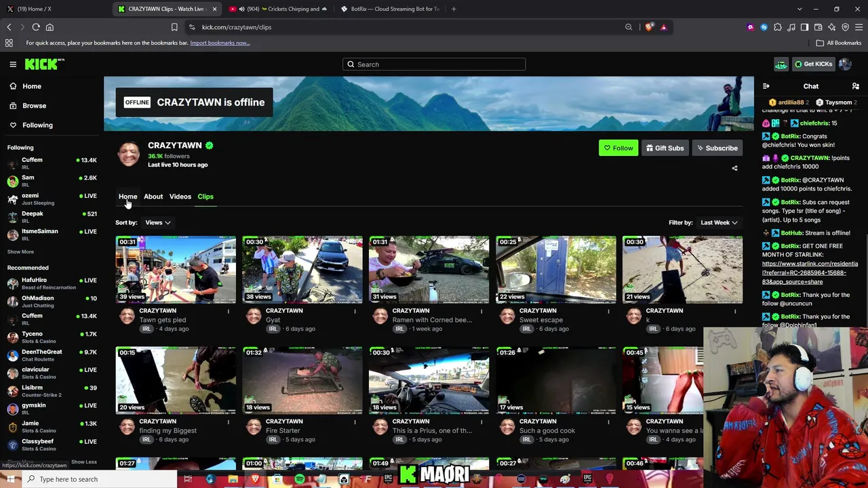Image resolution: width=868 pixels, height=488 pixels.
Task: Collapse the chat panel with arrow icon
Action: (766, 86)
